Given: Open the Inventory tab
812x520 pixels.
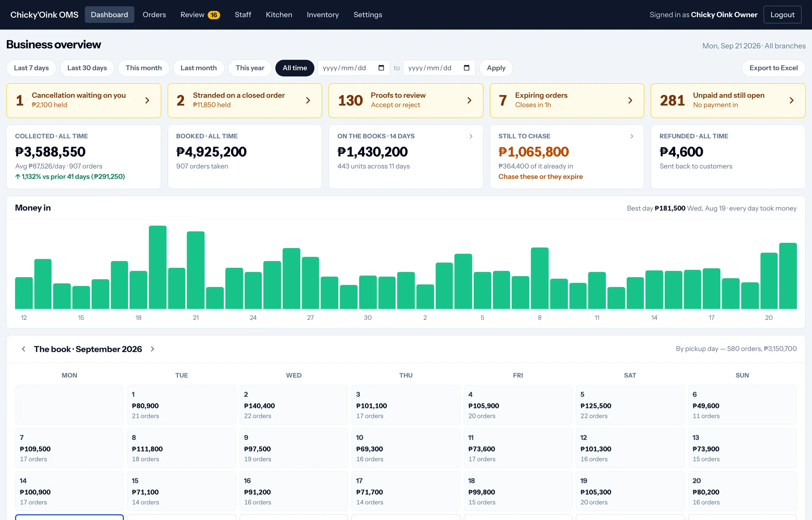Looking at the screenshot, I should [322, 15].
